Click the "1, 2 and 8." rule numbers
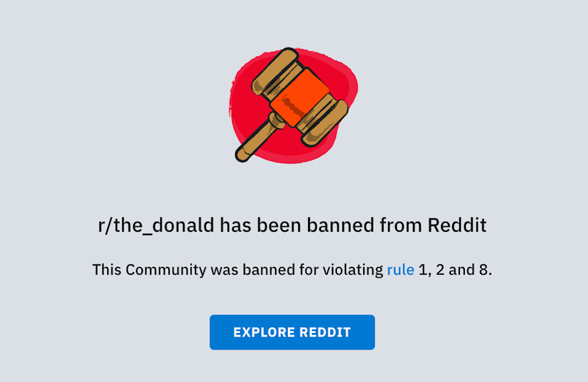Image resolution: width=588 pixels, height=382 pixels. tap(455, 270)
